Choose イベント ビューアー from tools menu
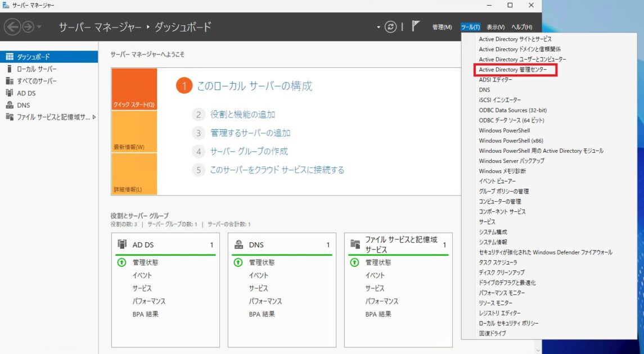644x354 pixels. click(x=497, y=181)
